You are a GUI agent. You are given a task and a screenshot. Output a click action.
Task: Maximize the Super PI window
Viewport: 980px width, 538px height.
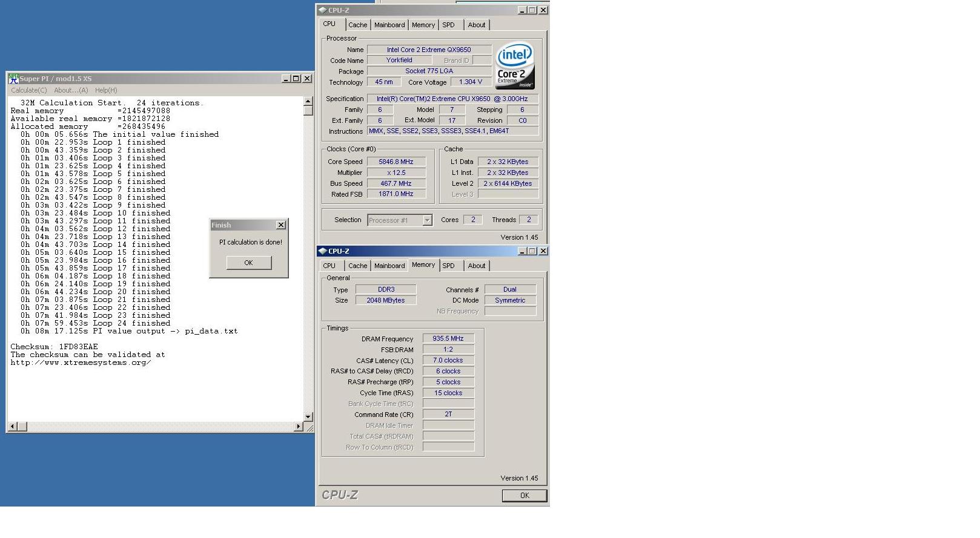pyautogui.click(x=296, y=79)
